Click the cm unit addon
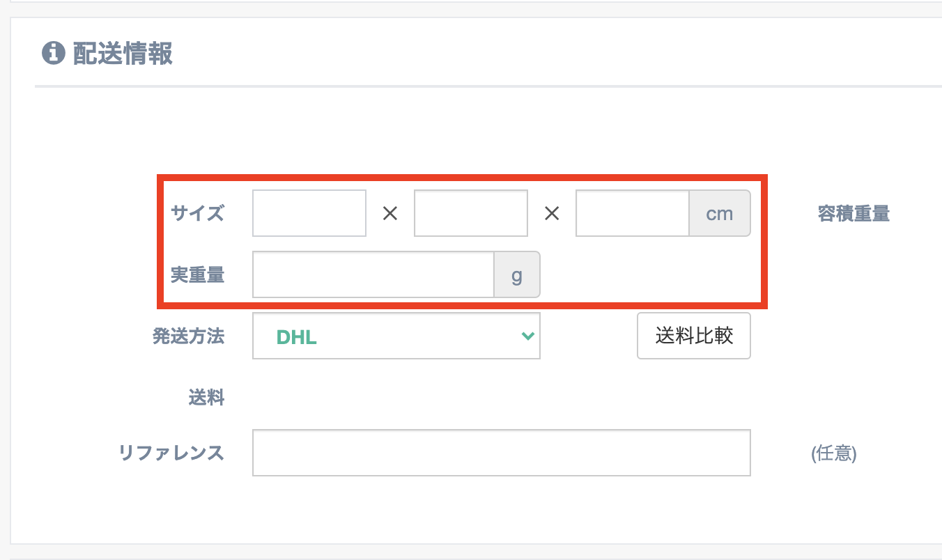 click(720, 213)
